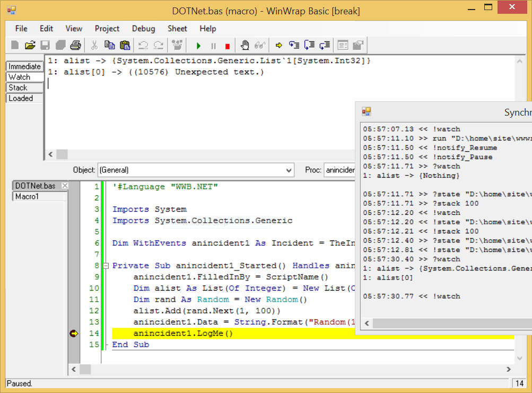Switch to the Loaded tab
Viewport: 532px width, 393px height.
click(25, 98)
